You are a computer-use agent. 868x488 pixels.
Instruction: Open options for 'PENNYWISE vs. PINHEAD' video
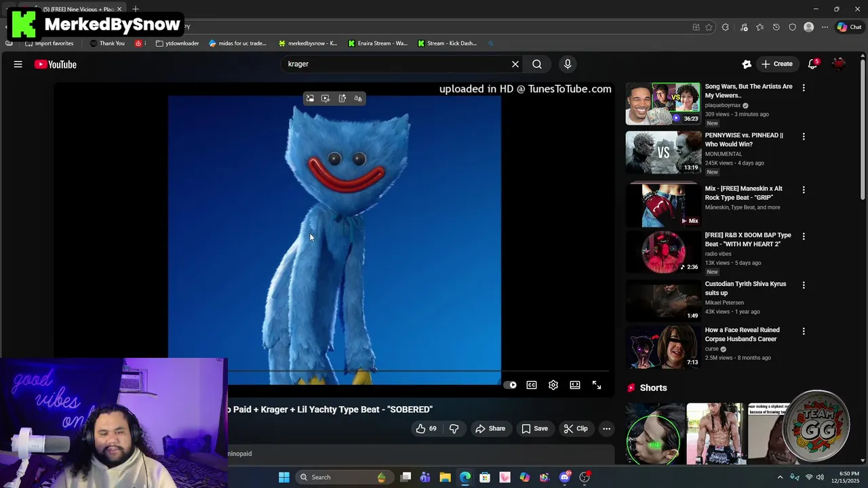point(804,137)
